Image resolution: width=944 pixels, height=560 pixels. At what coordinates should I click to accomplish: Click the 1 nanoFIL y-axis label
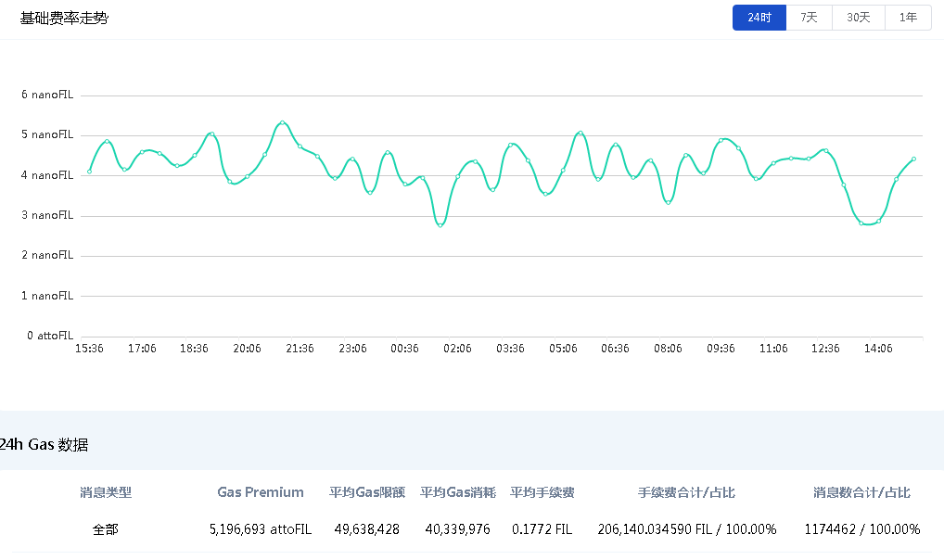tap(47, 296)
